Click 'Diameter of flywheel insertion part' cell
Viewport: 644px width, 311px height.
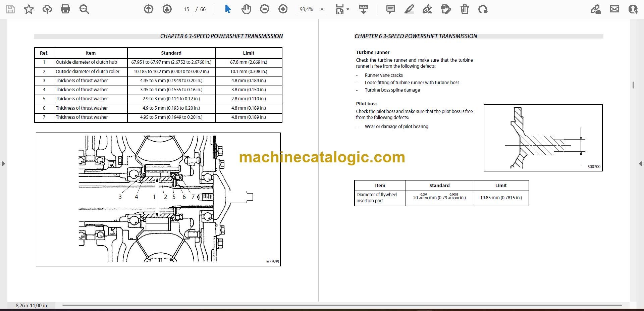(380, 198)
